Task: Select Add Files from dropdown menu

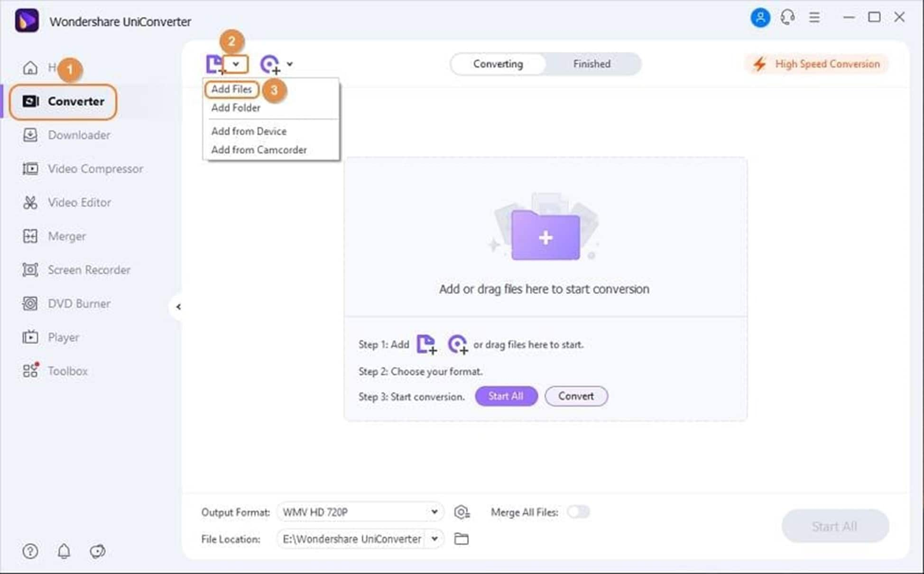Action: tap(232, 89)
